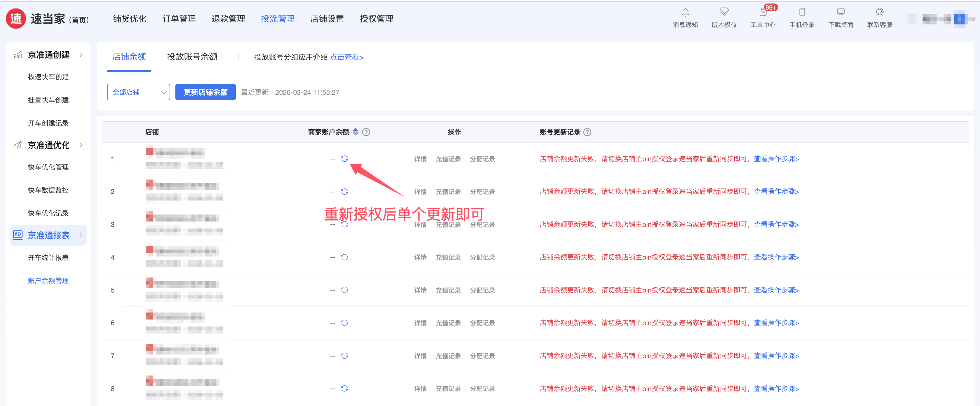Click help icon beside 商家账户余额
The image size is (980, 406).
tap(366, 132)
